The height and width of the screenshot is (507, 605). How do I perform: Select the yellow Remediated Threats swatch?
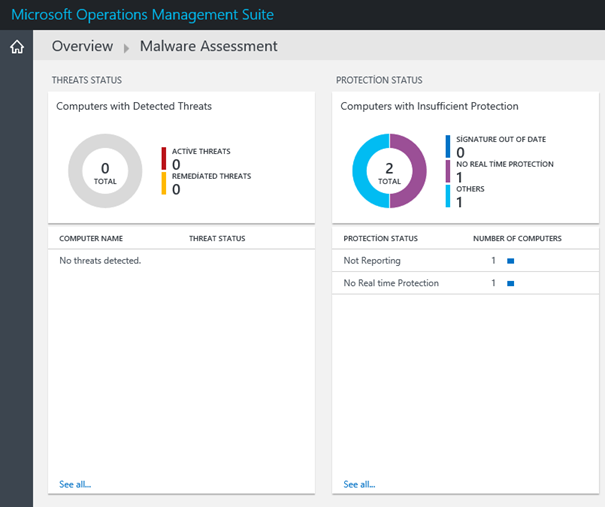(x=164, y=183)
